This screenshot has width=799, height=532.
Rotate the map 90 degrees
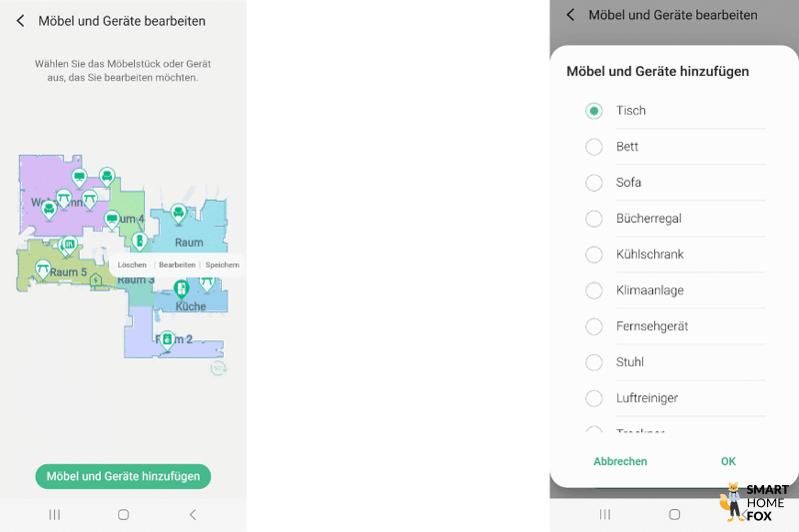pyautogui.click(x=218, y=367)
